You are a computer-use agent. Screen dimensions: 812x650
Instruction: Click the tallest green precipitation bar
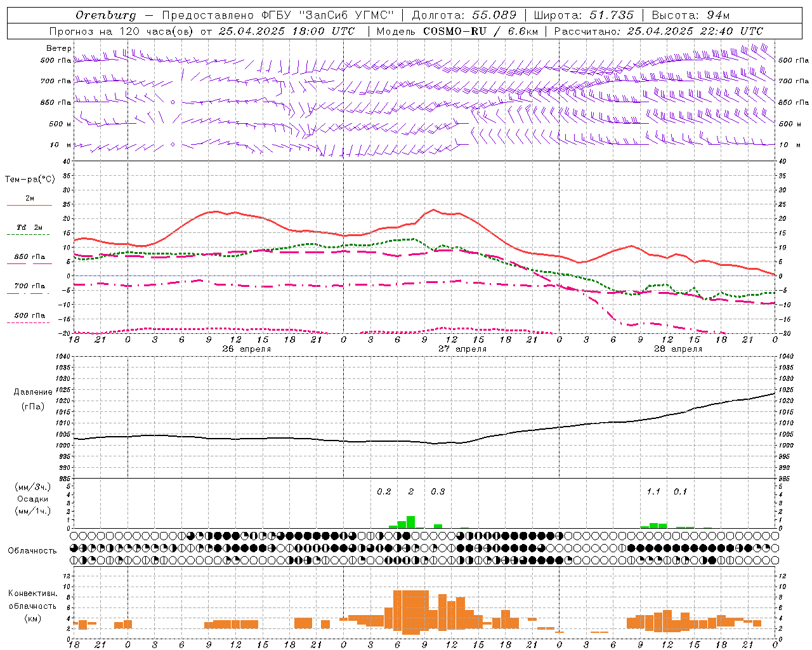click(410, 522)
